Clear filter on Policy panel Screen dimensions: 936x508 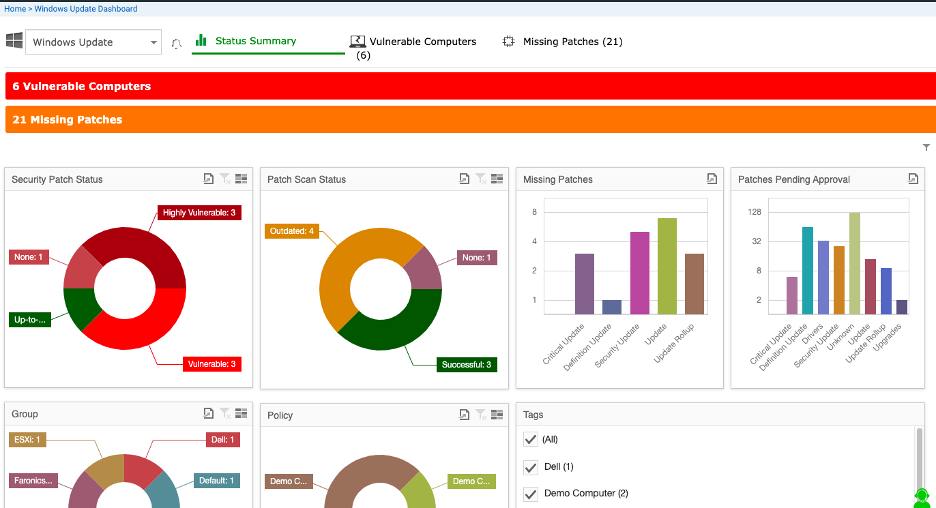[481, 414]
